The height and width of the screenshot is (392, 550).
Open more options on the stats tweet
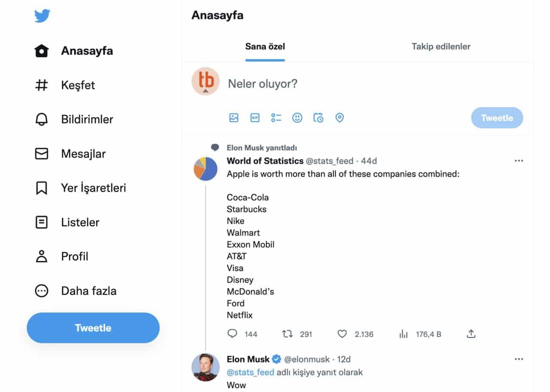(x=518, y=160)
